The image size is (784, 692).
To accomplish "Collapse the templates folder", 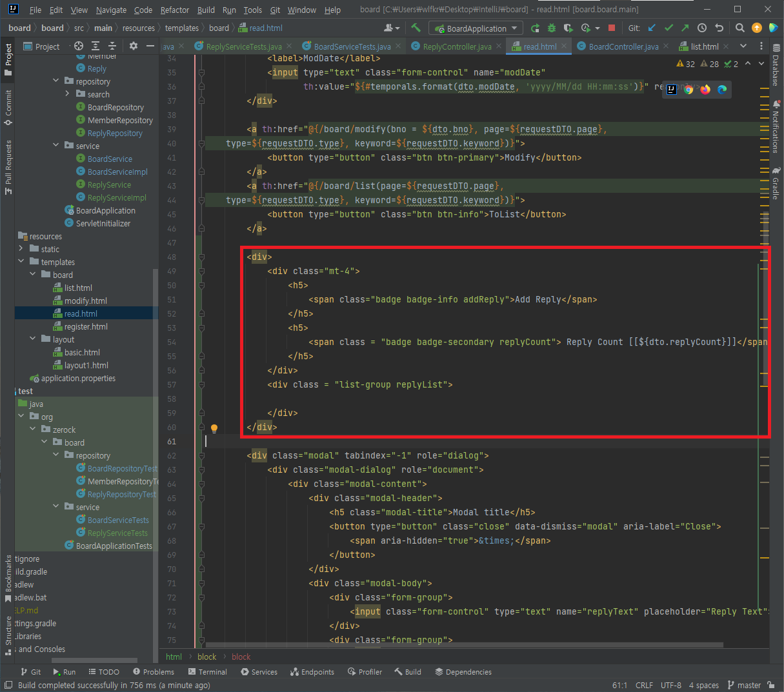I will 21,261.
